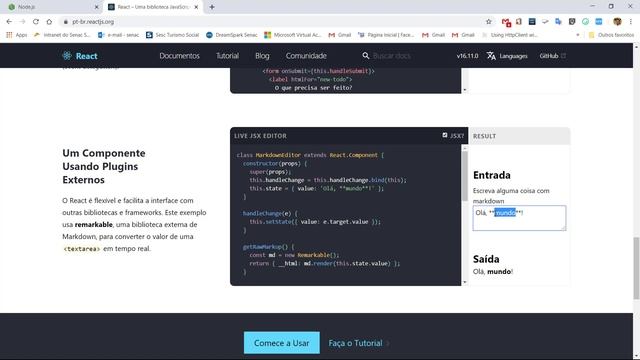
Task: Click the 'remarkable' bold word
Action: [93, 224]
